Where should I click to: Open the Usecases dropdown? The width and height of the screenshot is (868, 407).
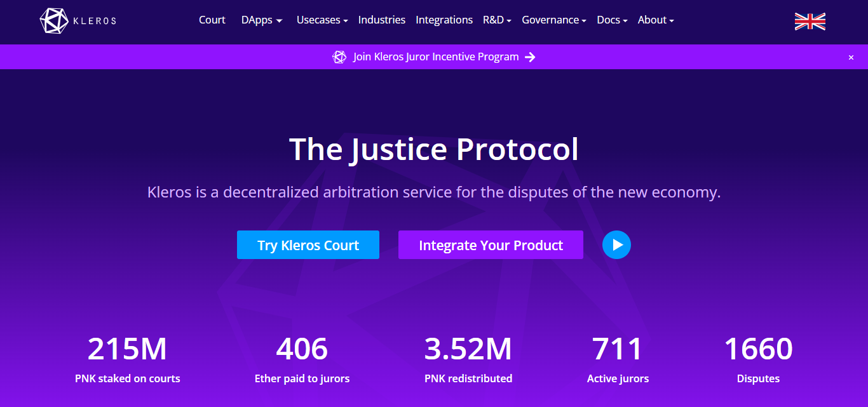tap(322, 20)
